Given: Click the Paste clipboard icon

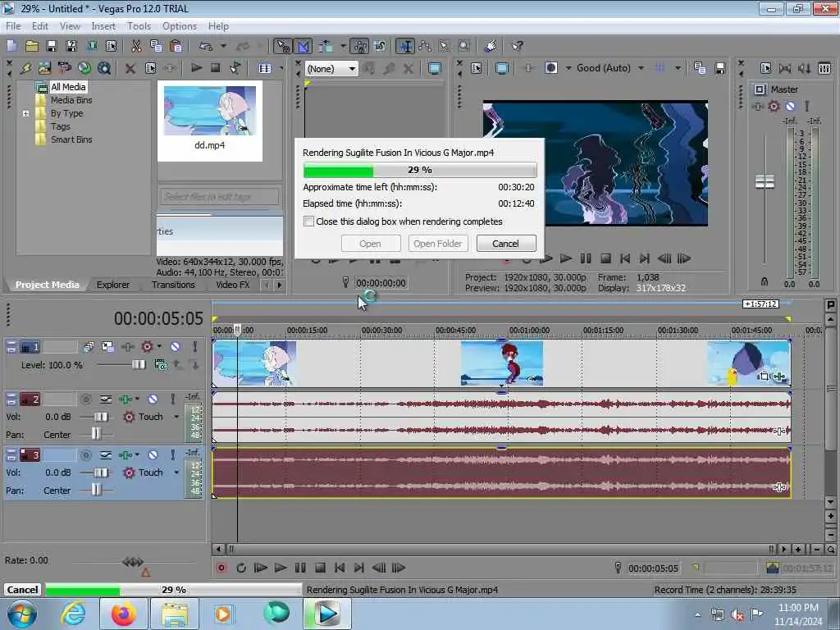Looking at the screenshot, I should [176, 46].
